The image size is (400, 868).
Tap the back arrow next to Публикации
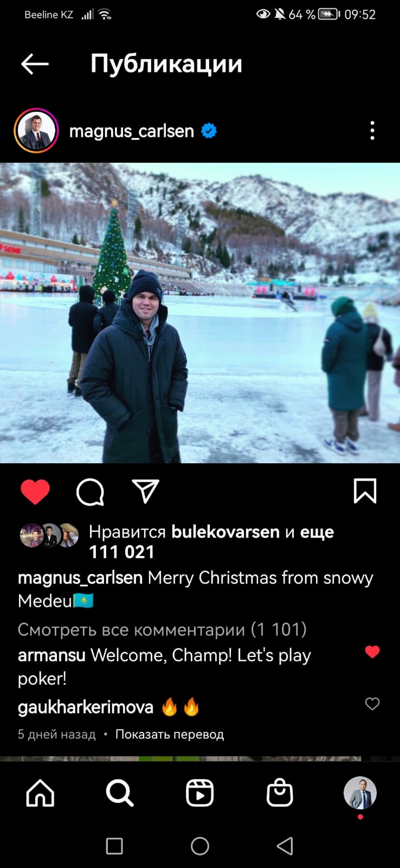click(35, 64)
